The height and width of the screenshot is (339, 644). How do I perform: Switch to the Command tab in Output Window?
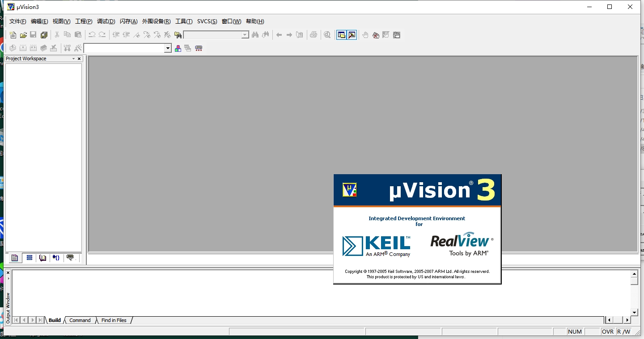click(x=80, y=320)
